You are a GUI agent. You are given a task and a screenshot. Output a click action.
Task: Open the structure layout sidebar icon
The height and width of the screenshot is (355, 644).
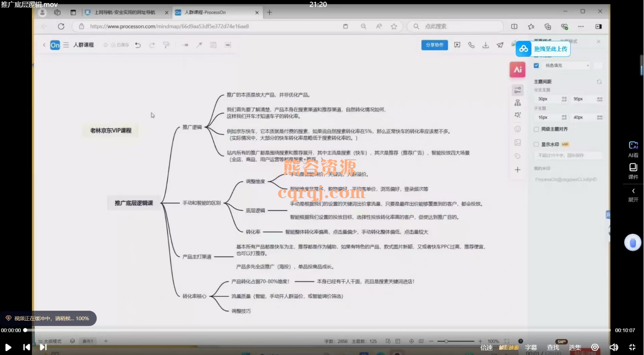[x=518, y=103]
